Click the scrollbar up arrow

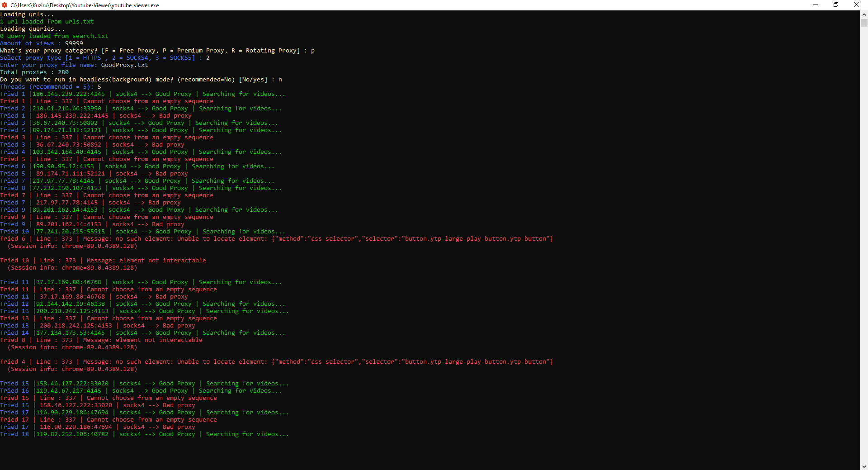pyautogui.click(x=864, y=14)
